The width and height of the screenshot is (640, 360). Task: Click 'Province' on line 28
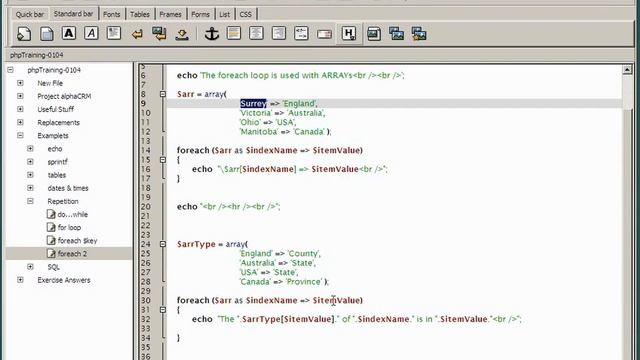(304, 282)
